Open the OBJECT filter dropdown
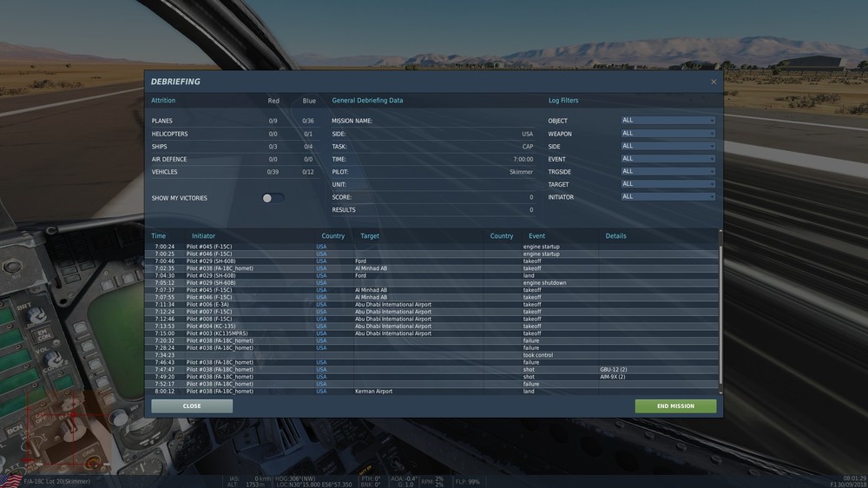The image size is (868, 488). pos(667,120)
